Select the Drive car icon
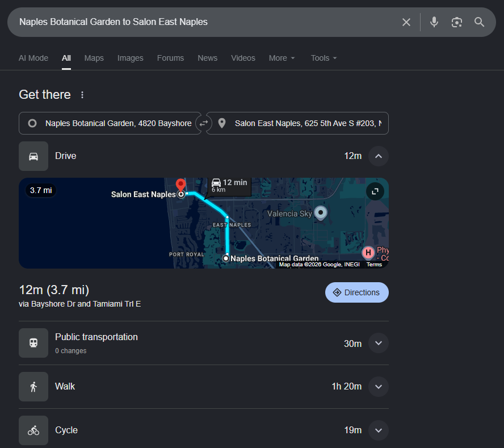The image size is (504, 448). pos(33,156)
